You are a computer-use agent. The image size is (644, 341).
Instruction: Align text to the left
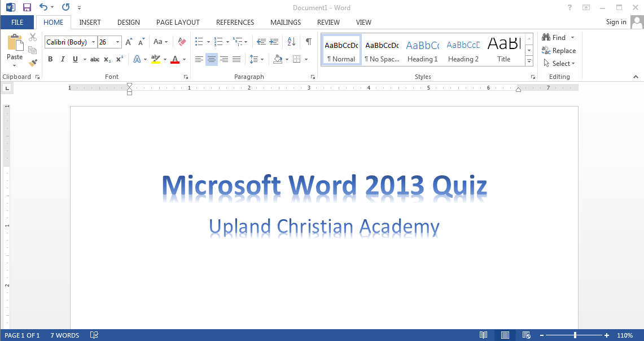point(199,60)
